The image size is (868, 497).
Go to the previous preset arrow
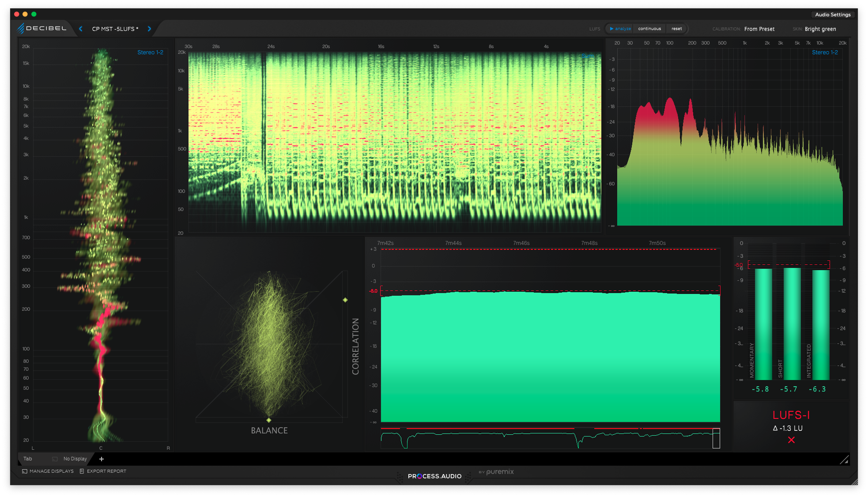(81, 29)
